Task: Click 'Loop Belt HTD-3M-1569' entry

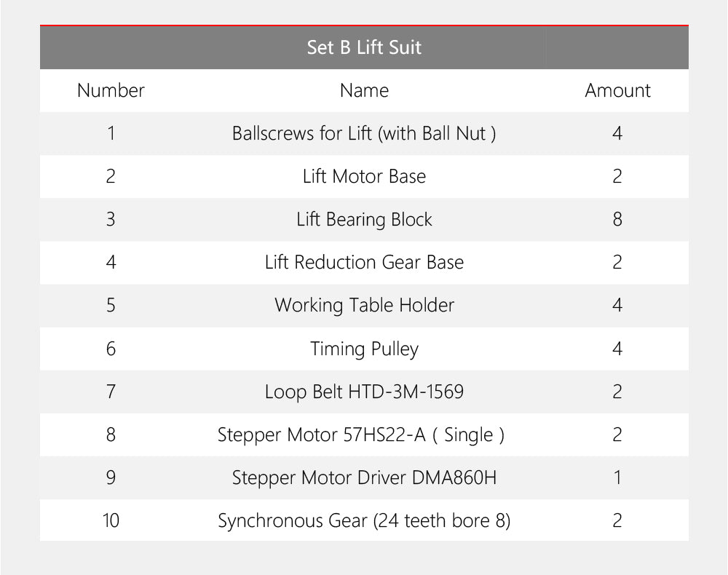Action: (364, 392)
